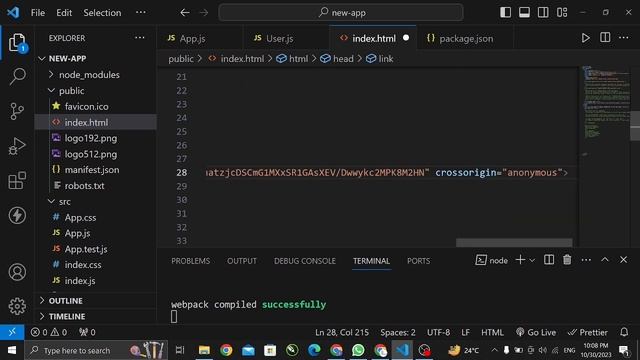Open WhatsApp from the taskbar
The image size is (640, 360).
358,350
